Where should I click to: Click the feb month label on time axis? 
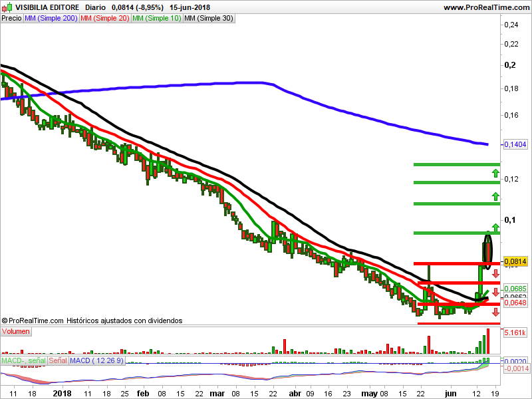pyautogui.click(x=143, y=394)
